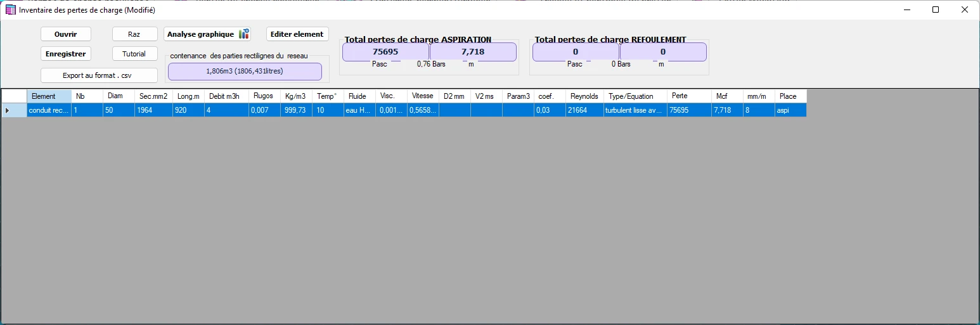
Task: Click ASPIRATION total 7,718 m field
Action: [473, 52]
